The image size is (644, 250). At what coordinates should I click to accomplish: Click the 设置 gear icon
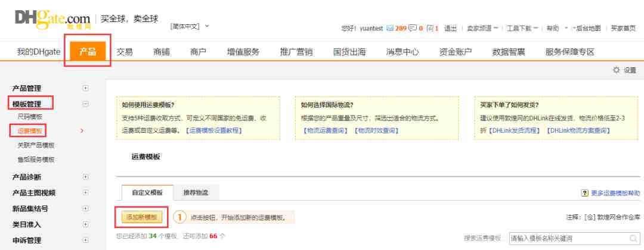click(616, 70)
